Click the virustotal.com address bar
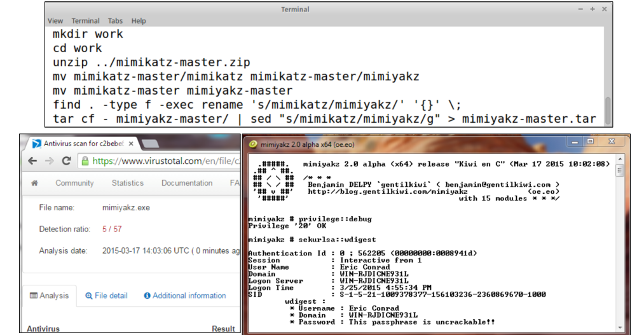The height and width of the screenshot is (335, 644). tap(160, 161)
